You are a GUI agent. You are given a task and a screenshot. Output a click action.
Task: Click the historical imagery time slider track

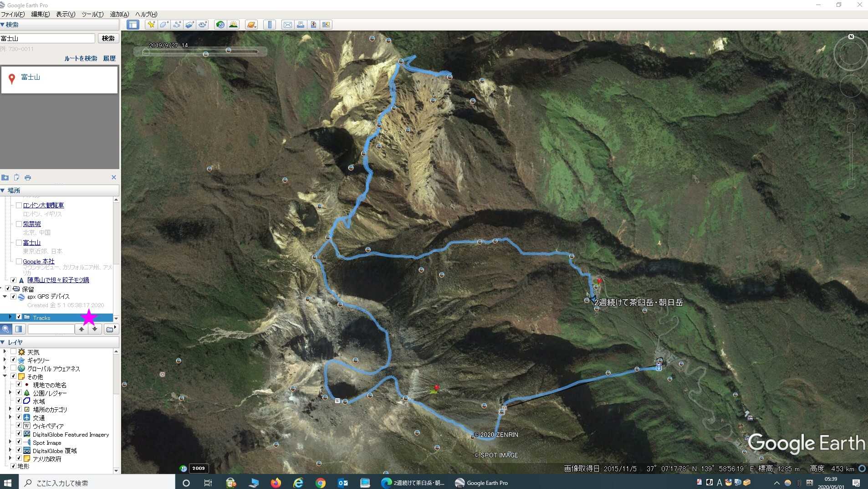click(x=200, y=51)
